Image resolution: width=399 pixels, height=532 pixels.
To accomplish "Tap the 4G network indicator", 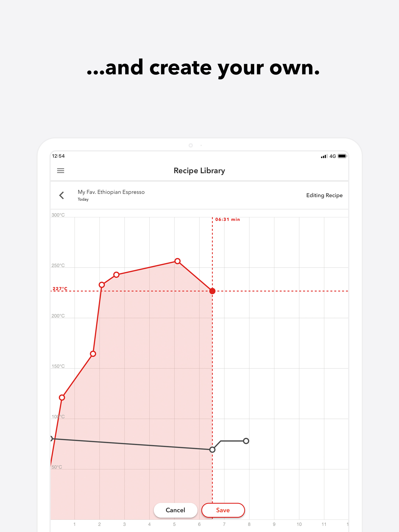I will 333,156.
